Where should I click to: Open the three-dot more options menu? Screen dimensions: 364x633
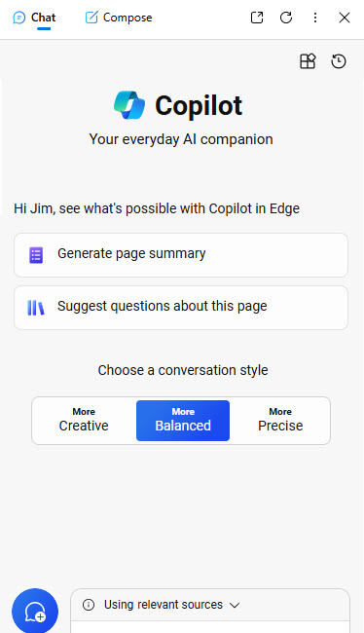click(315, 18)
